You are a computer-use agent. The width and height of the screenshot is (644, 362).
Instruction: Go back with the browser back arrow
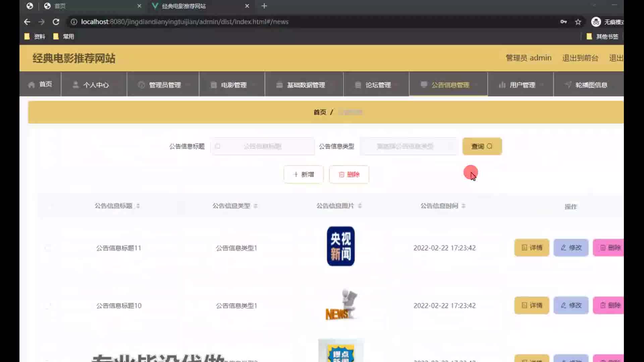tap(27, 22)
